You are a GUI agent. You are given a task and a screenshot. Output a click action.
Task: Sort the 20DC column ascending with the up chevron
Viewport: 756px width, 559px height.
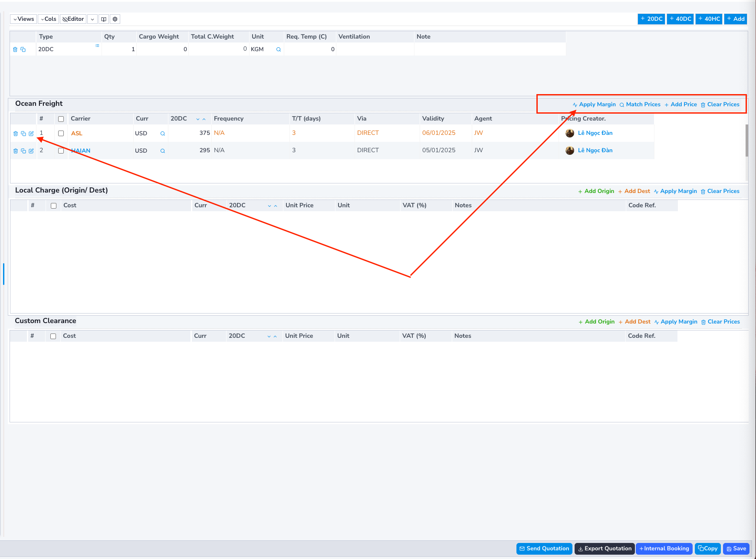(204, 118)
